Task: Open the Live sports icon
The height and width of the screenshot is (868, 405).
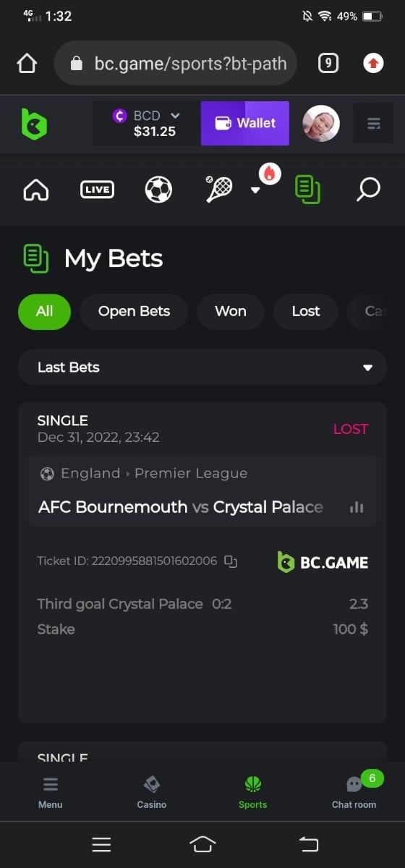Action: pyautogui.click(x=97, y=190)
